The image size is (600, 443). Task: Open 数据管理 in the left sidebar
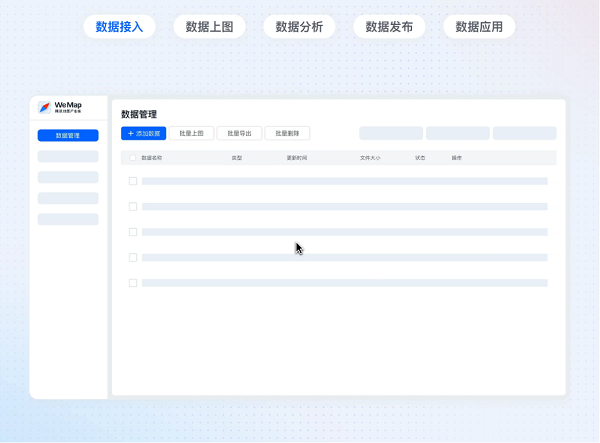68,135
